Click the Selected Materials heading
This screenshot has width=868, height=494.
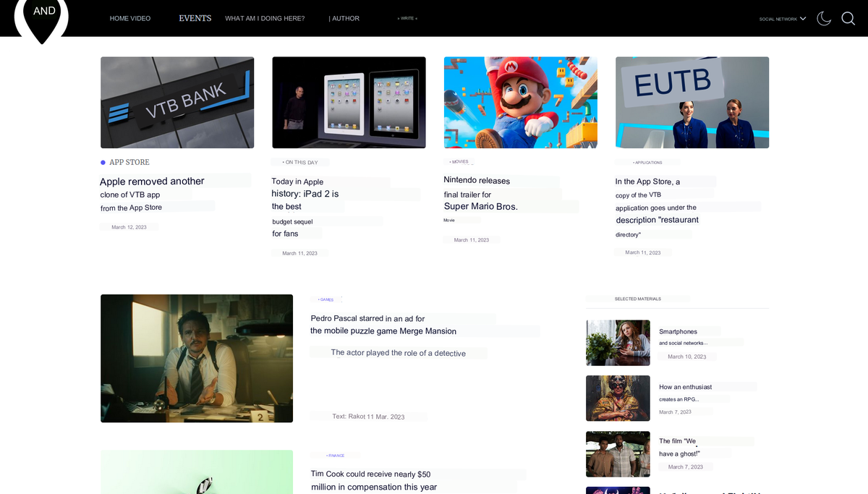(x=638, y=299)
